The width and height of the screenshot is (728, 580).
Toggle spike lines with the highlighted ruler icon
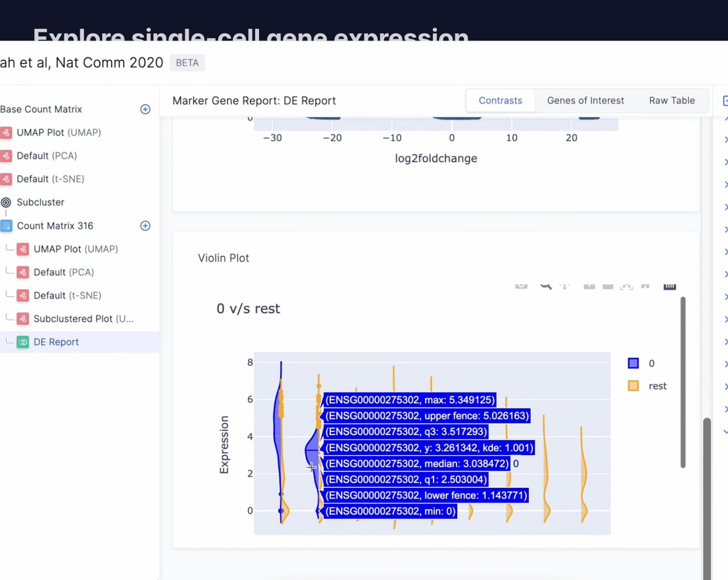pyautogui.click(x=669, y=286)
